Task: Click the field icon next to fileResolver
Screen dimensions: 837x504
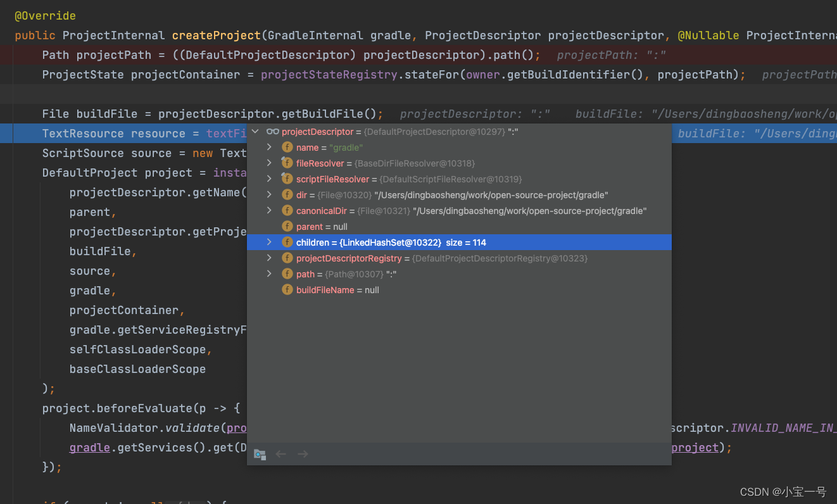Action: tap(287, 163)
